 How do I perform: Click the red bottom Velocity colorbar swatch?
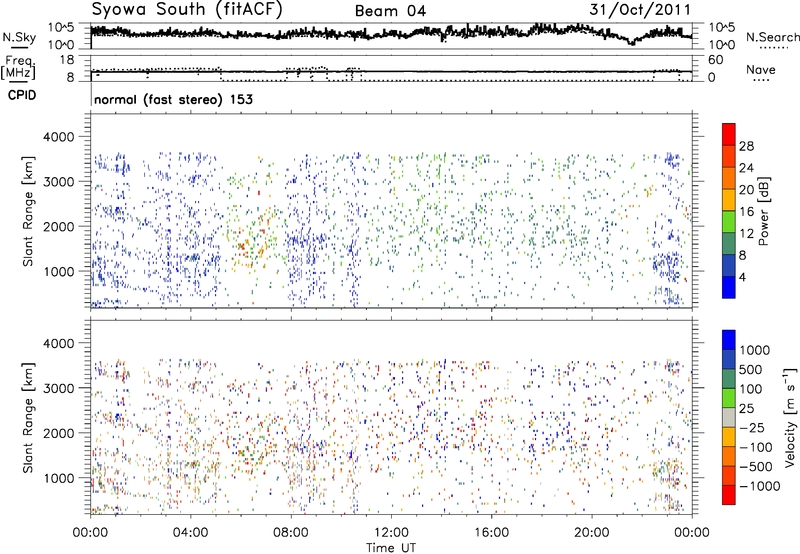[x=729, y=495]
